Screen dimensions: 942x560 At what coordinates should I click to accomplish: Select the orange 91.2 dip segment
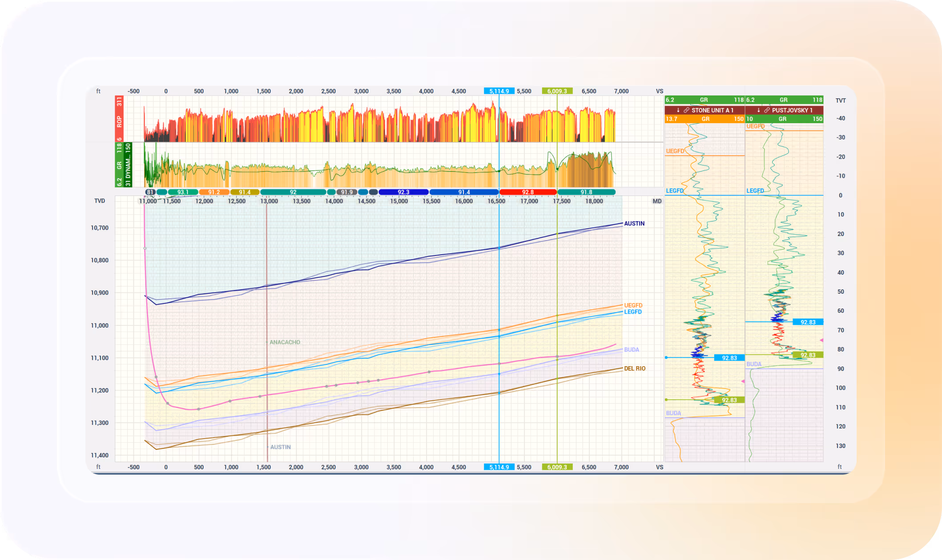214,192
